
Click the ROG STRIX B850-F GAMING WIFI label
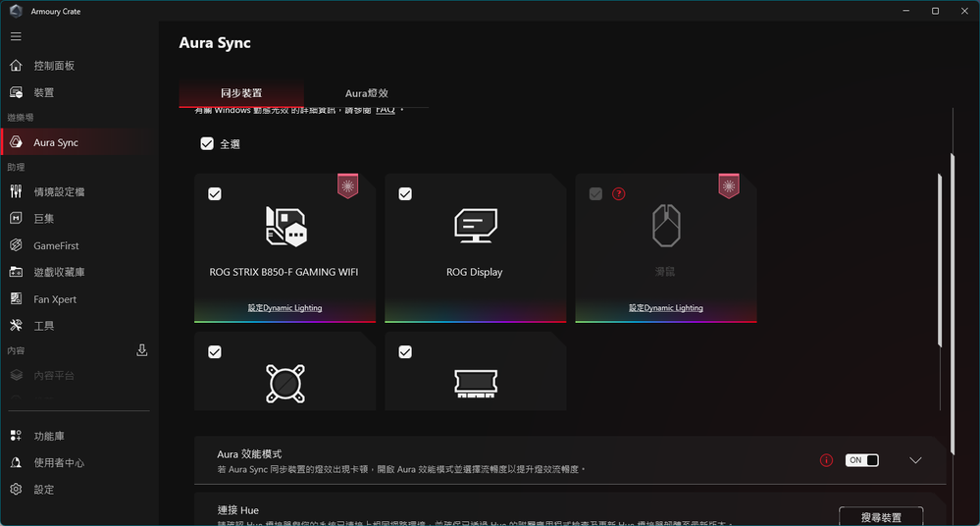click(x=284, y=272)
